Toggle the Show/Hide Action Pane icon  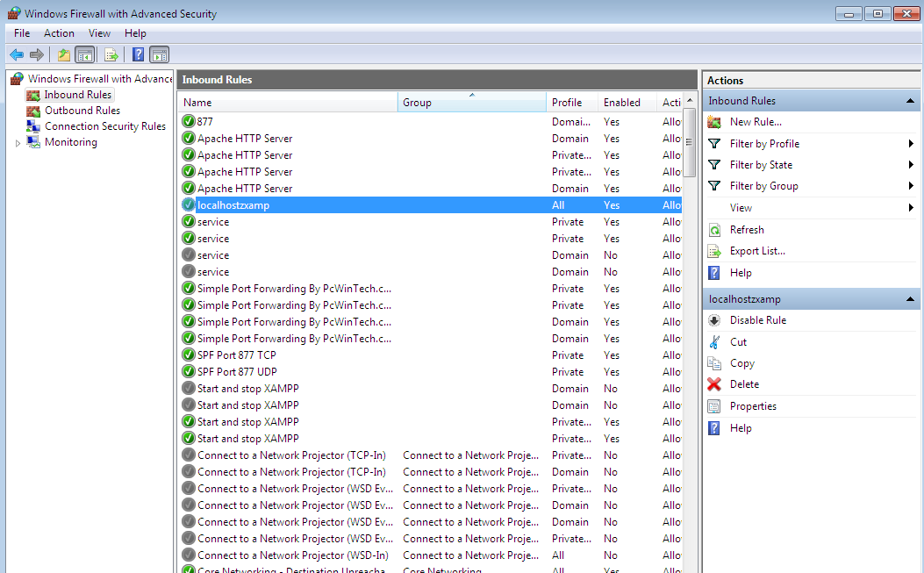(x=159, y=54)
